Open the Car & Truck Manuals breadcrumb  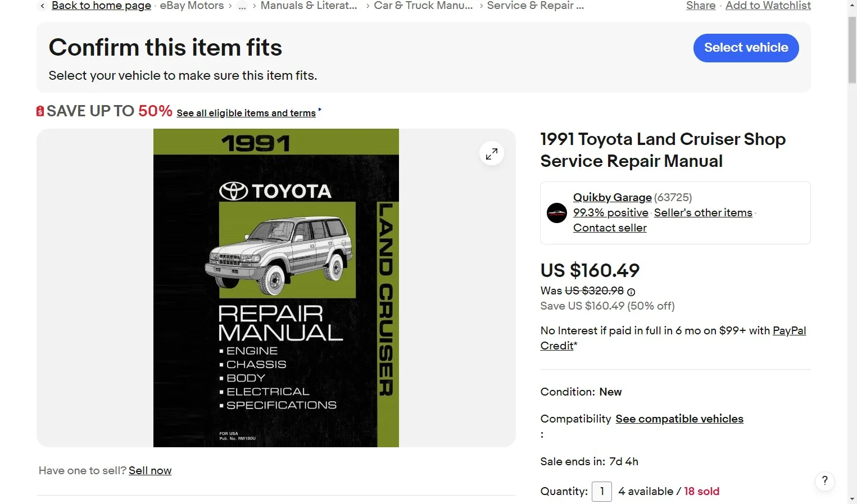[x=423, y=6]
